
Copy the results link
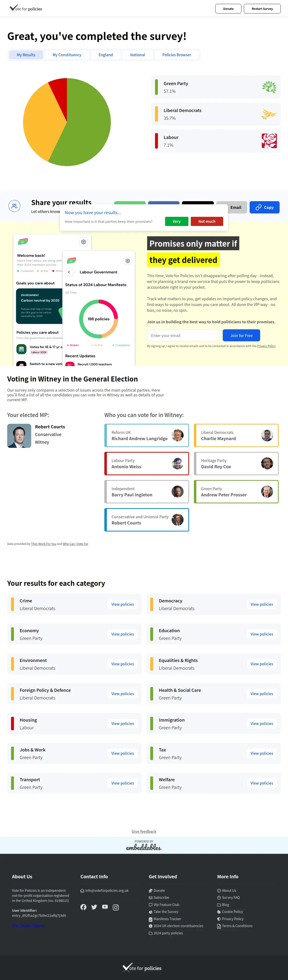264,207
